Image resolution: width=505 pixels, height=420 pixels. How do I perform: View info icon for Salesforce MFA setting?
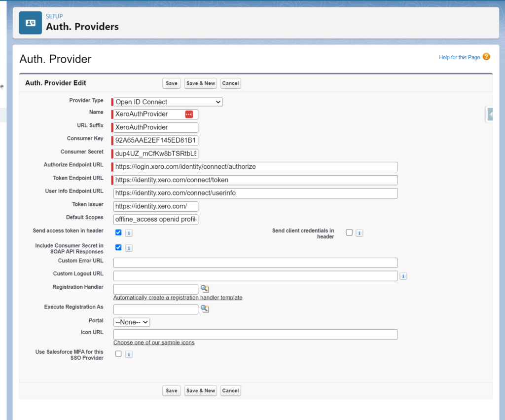pyautogui.click(x=129, y=354)
